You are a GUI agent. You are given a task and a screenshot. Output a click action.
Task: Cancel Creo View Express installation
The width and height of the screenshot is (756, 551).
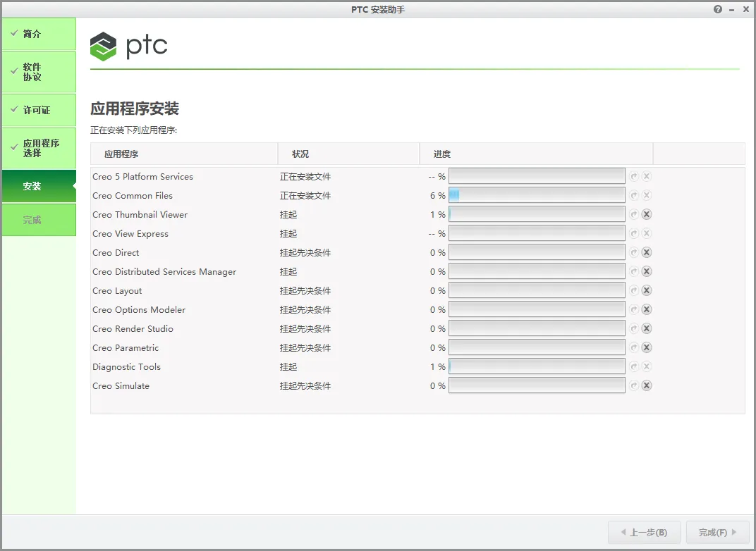point(647,233)
